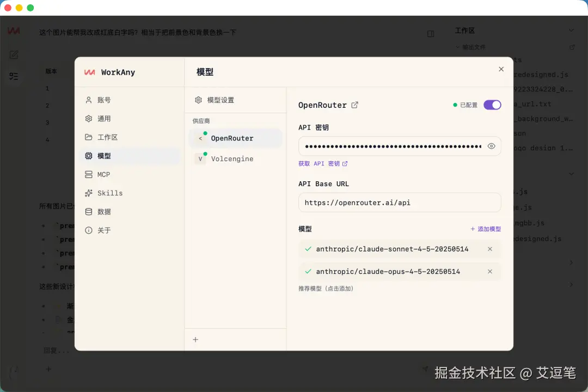Select the OpenRouter provider

tap(235, 138)
